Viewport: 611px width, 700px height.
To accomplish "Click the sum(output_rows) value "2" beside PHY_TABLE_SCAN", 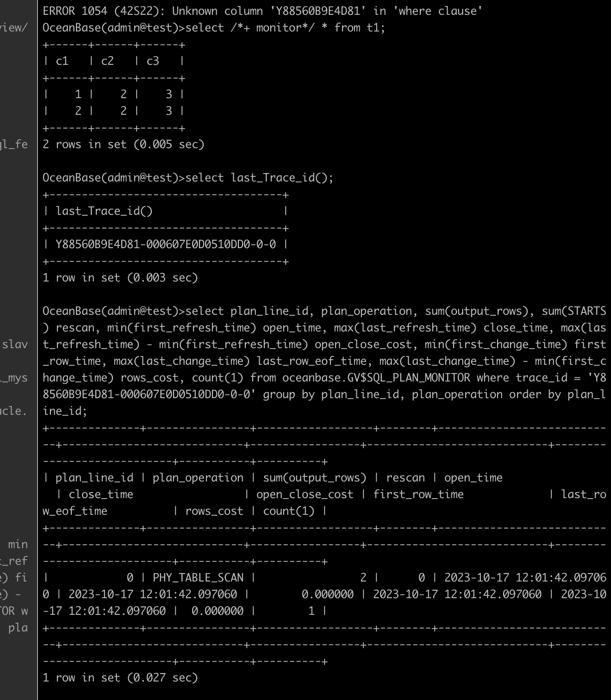I will [x=363, y=578].
